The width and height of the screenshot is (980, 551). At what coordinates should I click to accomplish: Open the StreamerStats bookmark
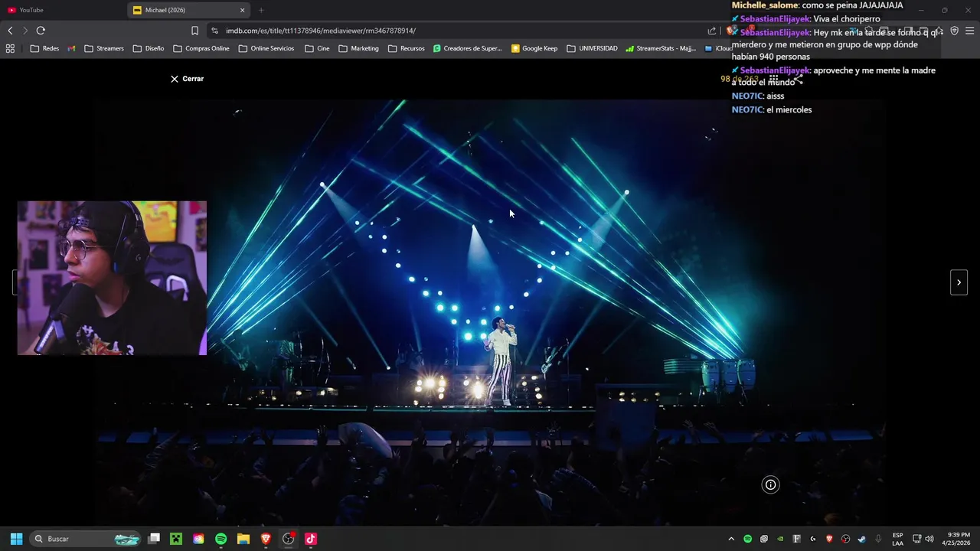pos(660,48)
